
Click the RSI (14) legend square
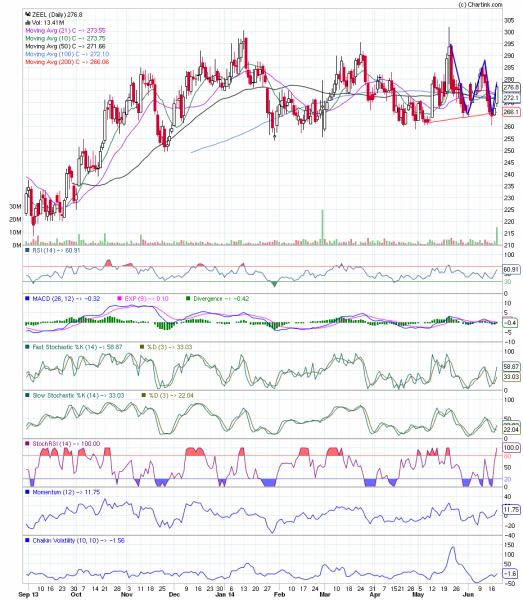click(27, 250)
